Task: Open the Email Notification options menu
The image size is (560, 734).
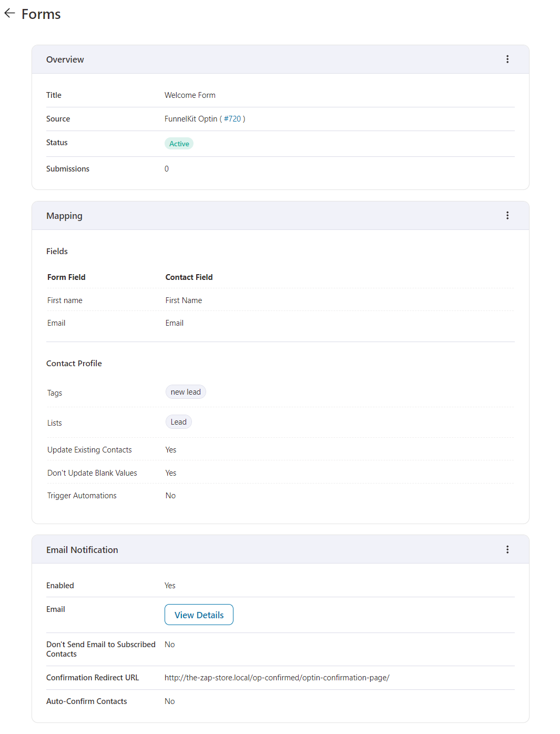Action: coord(507,549)
